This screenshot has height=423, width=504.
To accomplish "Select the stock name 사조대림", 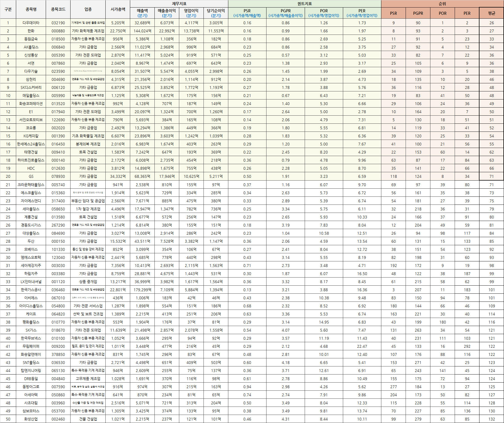I will tap(31, 403).
